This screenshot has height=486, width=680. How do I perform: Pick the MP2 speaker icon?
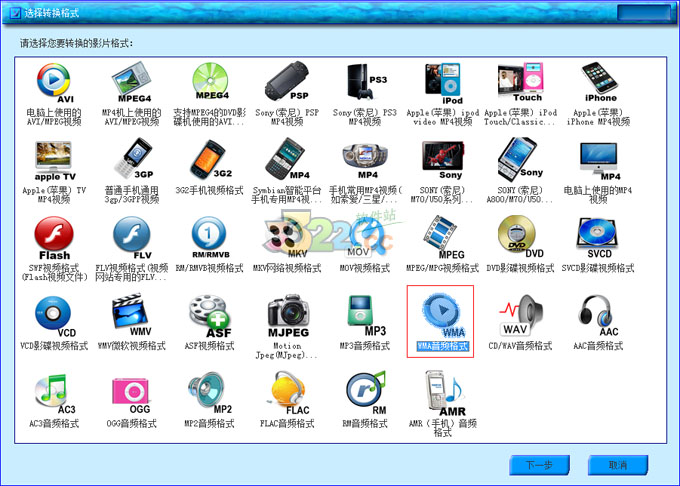(210, 393)
